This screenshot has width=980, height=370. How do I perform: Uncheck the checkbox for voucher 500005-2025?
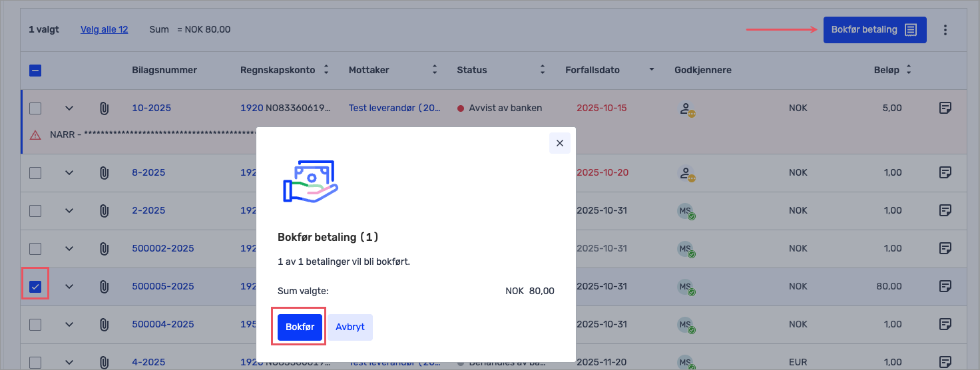point(36,287)
